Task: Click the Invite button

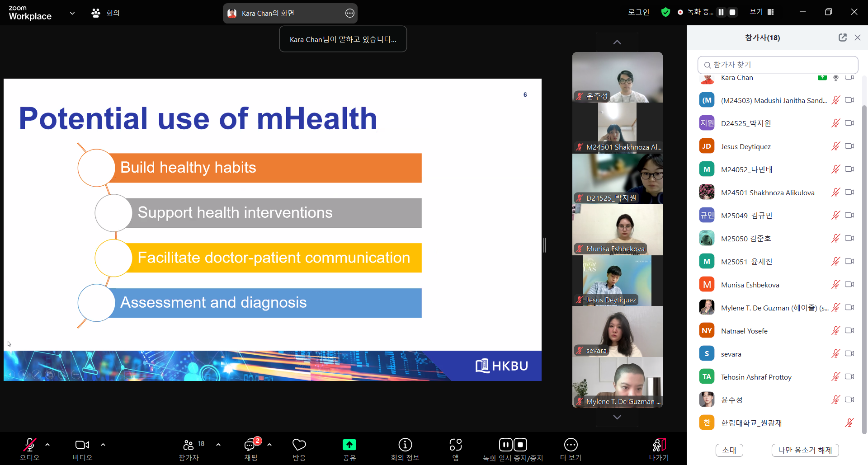Action: point(729,450)
